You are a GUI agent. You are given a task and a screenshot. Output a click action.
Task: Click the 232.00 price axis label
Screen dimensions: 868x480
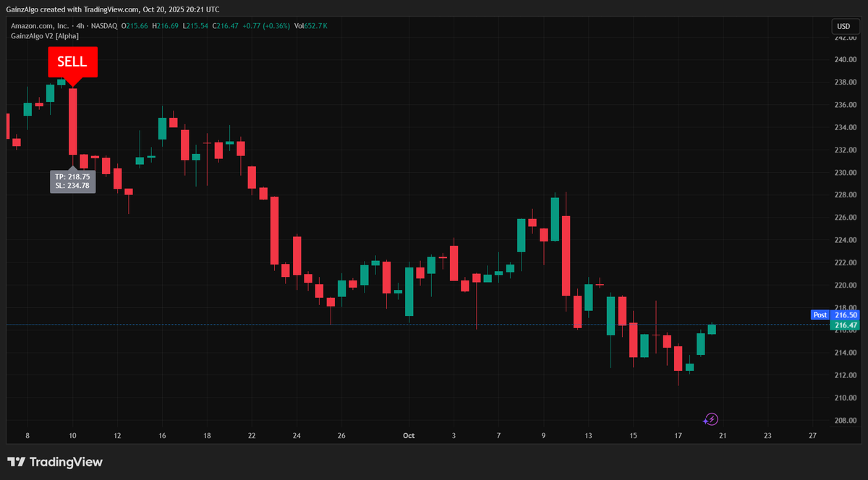coord(846,150)
